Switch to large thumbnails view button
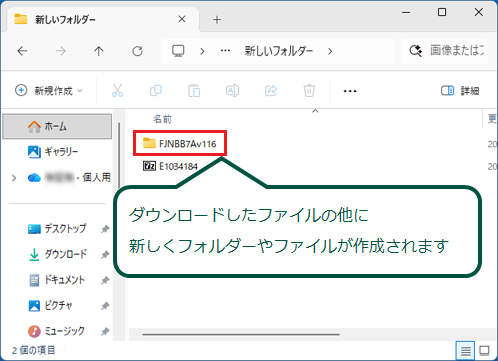 [x=484, y=351]
